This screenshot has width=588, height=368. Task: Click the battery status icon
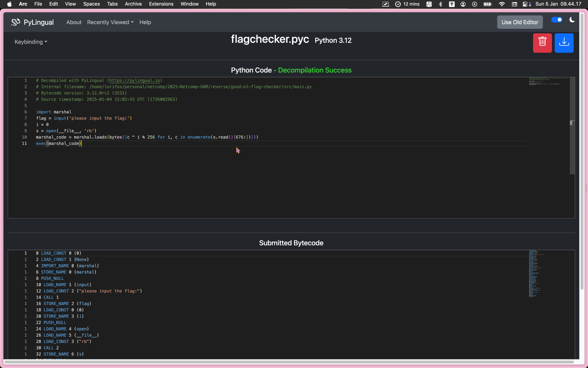pos(488,4)
